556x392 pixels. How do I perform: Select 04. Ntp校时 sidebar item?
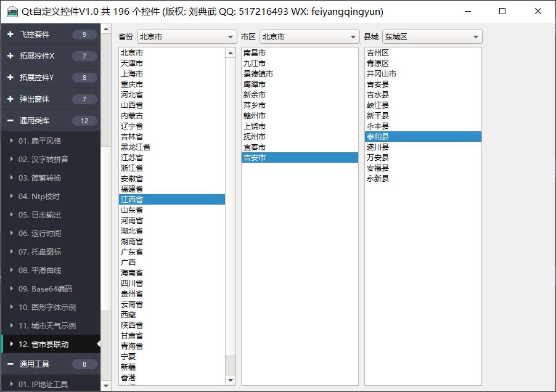(39, 196)
